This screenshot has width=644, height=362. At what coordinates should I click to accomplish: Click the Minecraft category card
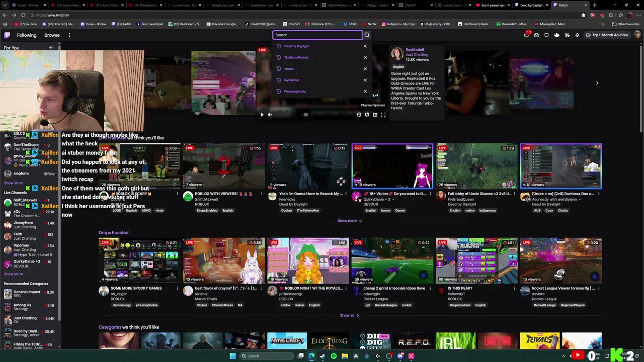click(287, 340)
